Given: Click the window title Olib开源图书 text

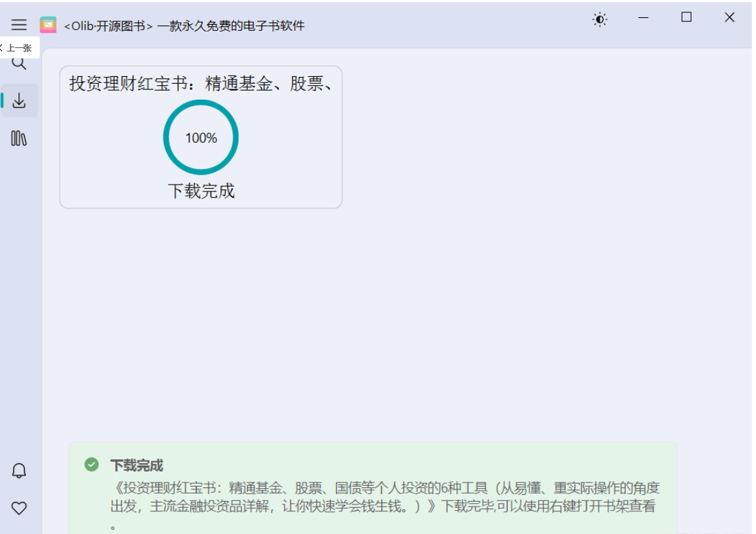Looking at the screenshot, I should pos(184,25).
